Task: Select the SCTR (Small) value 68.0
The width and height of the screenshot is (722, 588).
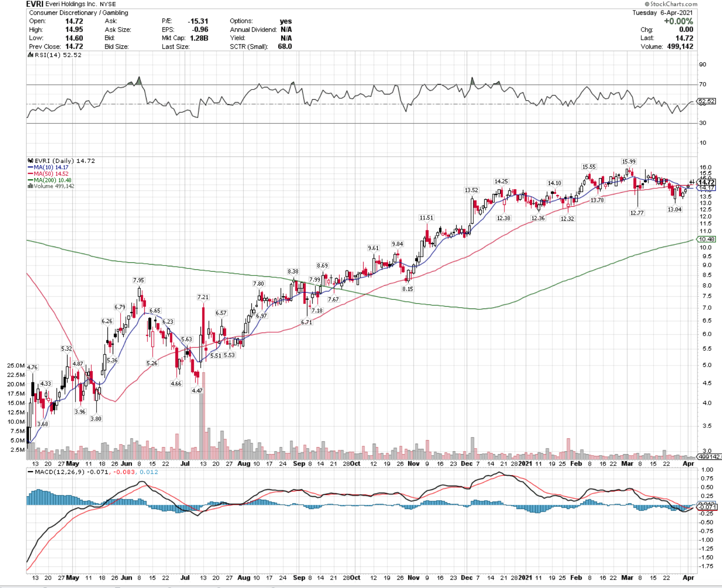Action: [x=285, y=47]
